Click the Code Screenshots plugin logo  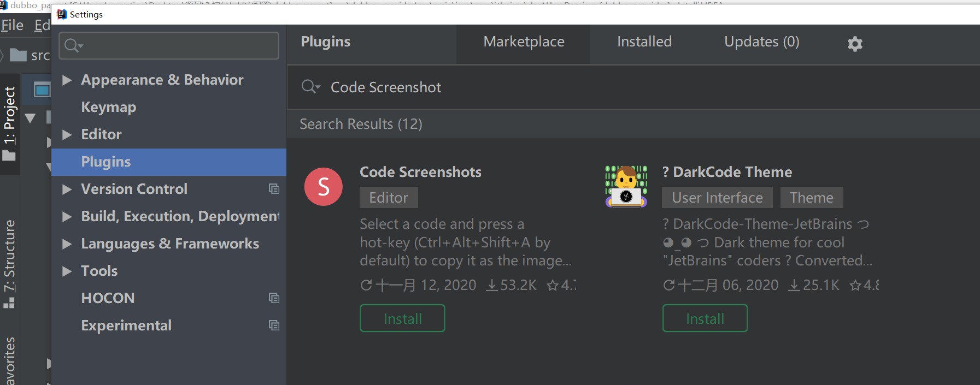point(324,187)
